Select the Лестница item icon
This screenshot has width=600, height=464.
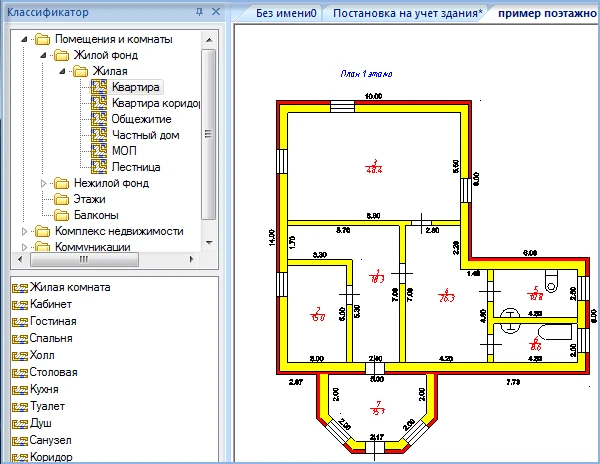98,167
